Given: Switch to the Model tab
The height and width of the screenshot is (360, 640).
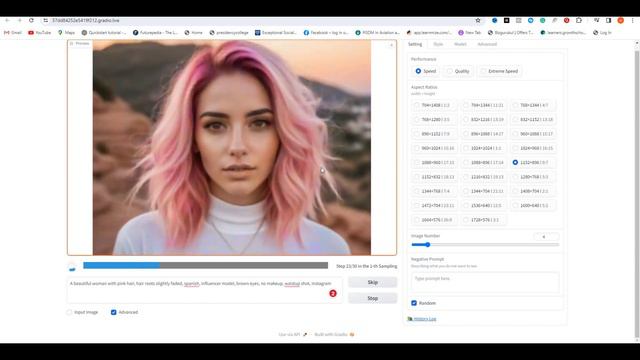Looking at the screenshot, I should [460, 44].
